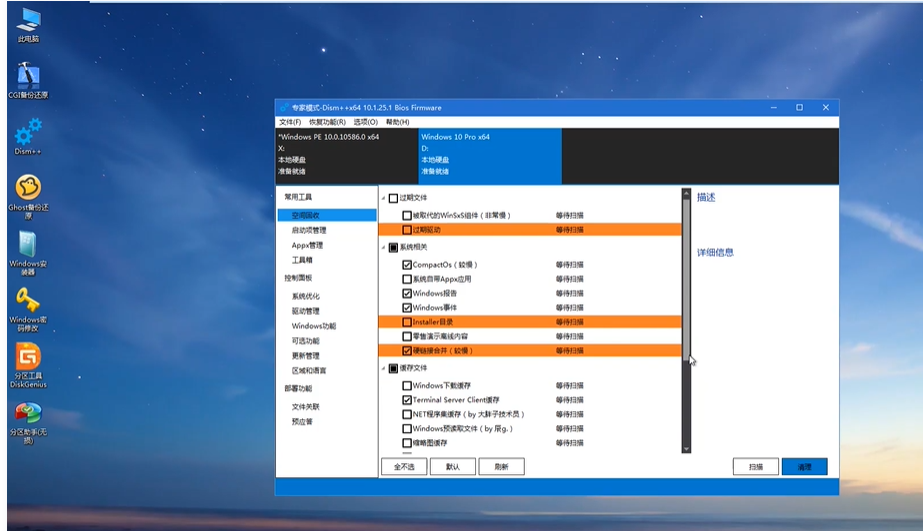Click the blue 清理 button
Viewport: 923px width, 531px height.
coord(805,467)
